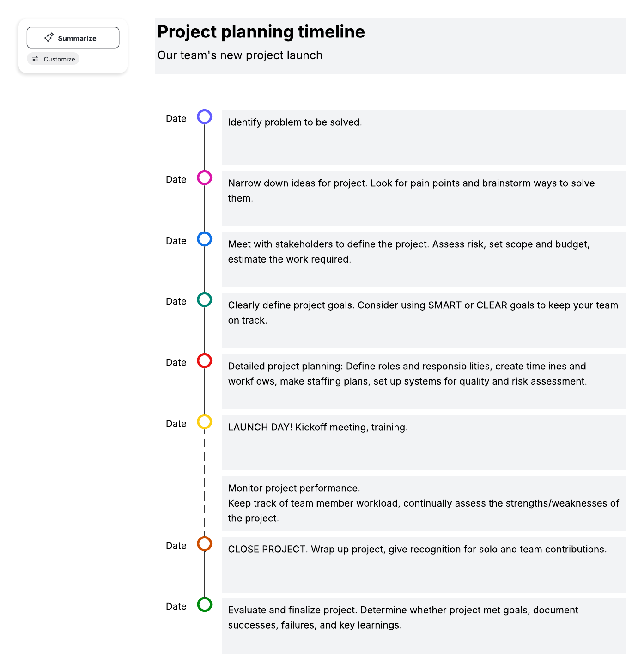Select the subtitle about the team's new project launch
Screen dimensions: 644x672
[240, 55]
